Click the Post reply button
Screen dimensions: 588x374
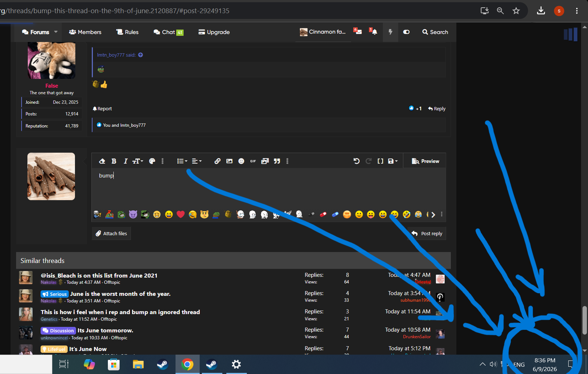point(427,233)
